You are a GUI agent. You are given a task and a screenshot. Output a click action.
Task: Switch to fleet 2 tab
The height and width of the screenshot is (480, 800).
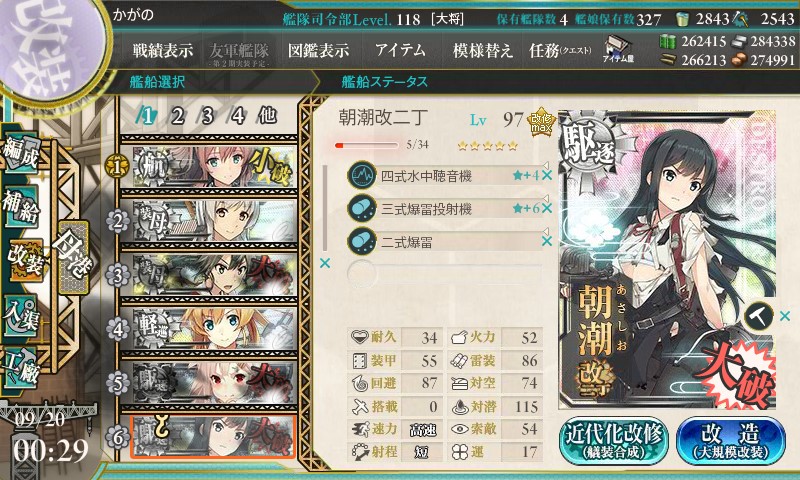[177, 116]
